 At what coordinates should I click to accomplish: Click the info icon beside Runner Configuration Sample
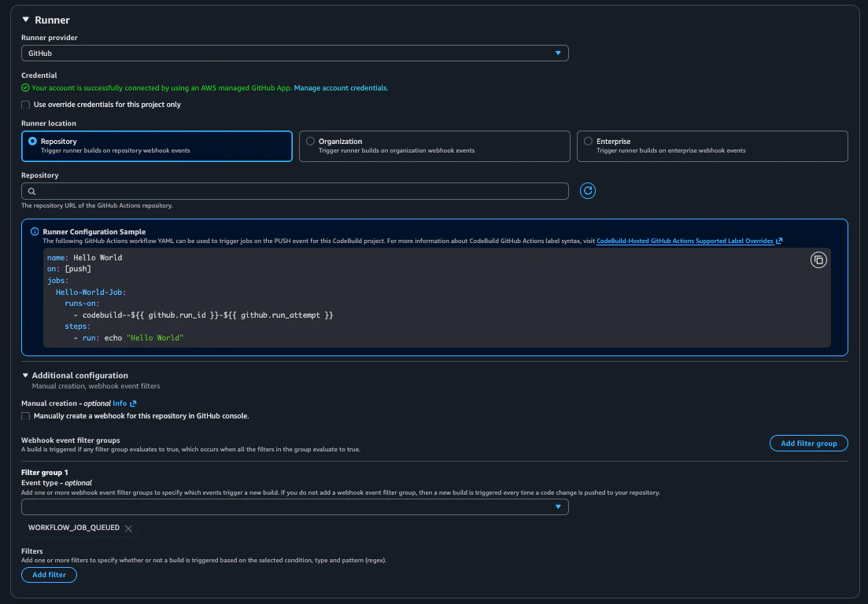(35, 232)
